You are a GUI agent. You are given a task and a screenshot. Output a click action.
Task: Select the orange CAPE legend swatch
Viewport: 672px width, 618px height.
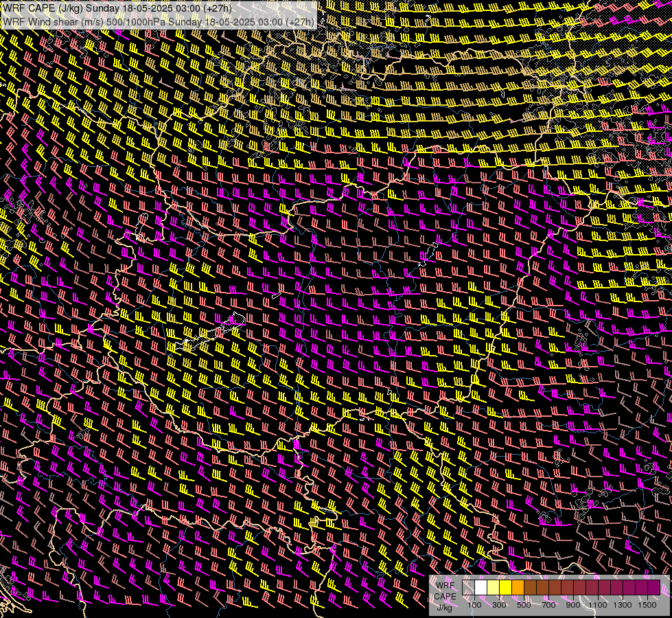(x=518, y=587)
